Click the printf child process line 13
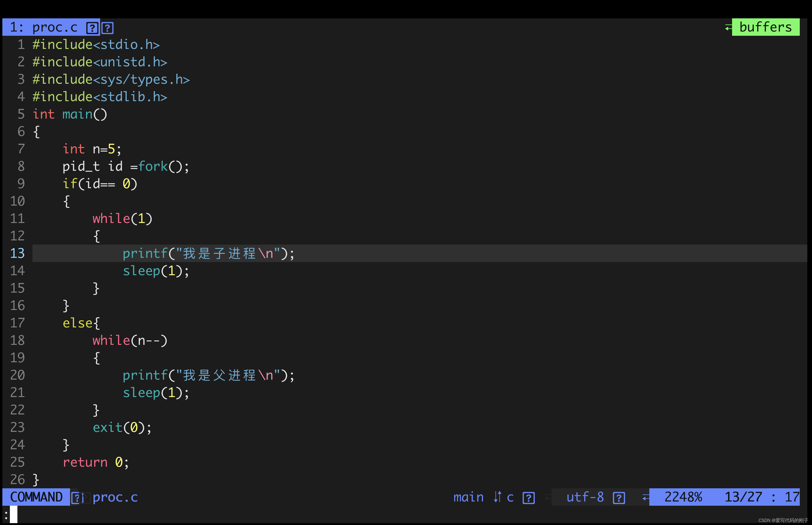The height and width of the screenshot is (525, 812). click(209, 253)
